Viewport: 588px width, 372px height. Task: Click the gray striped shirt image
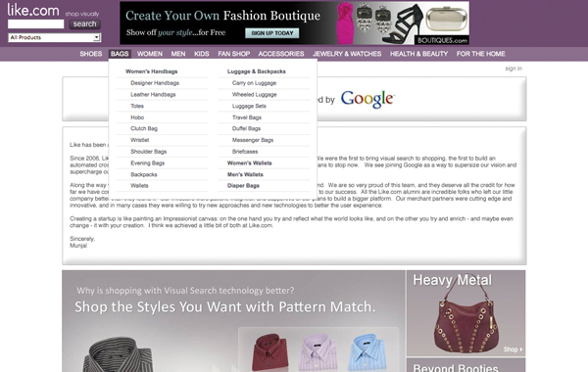tap(120, 355)
